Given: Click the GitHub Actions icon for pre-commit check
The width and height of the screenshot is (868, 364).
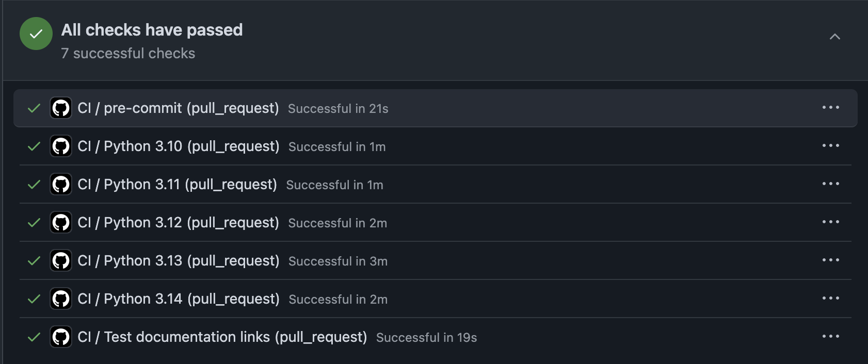Looking at the screenshot, I should pyautogui.click(x=61, y=108).
